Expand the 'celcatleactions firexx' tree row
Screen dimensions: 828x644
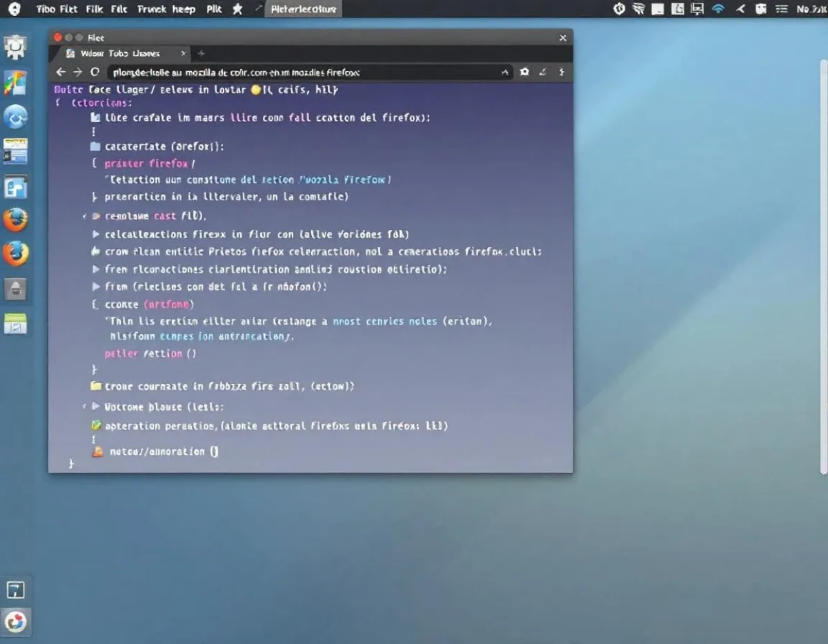click(x=96, y=234)
